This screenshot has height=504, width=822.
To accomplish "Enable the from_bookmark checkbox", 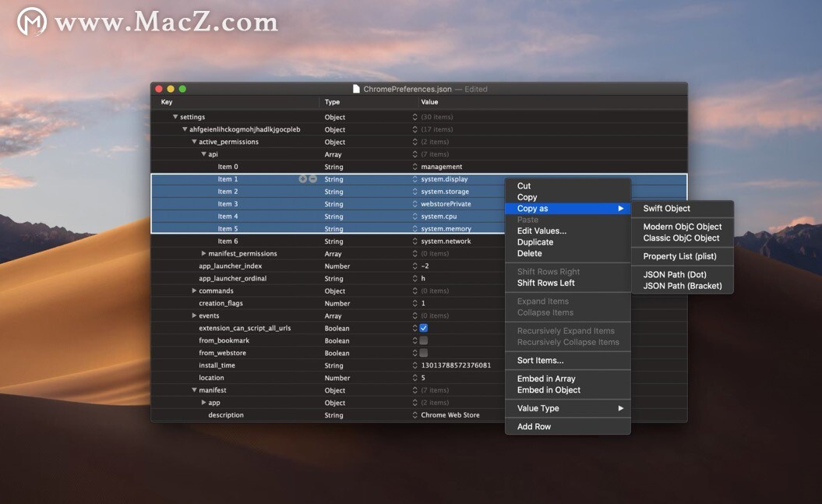I will (424, 340).
